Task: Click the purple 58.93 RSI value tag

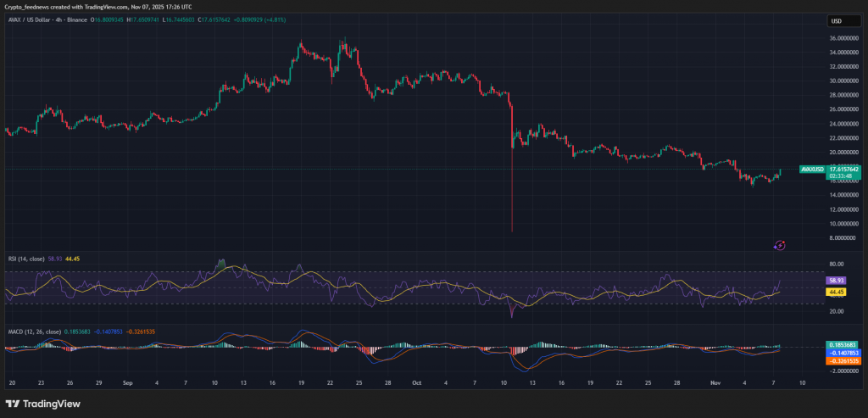Action: click(x=836, y=280)
